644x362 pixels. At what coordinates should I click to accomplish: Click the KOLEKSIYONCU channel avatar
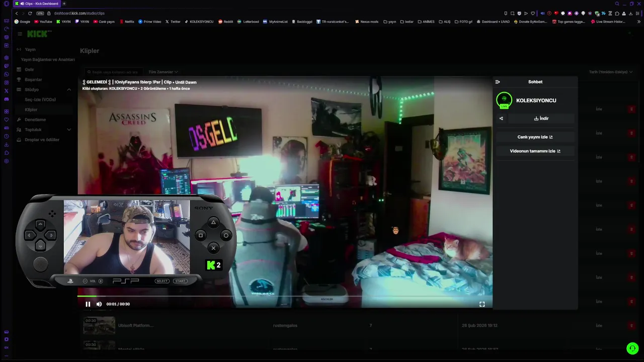[x=504, y=101]
